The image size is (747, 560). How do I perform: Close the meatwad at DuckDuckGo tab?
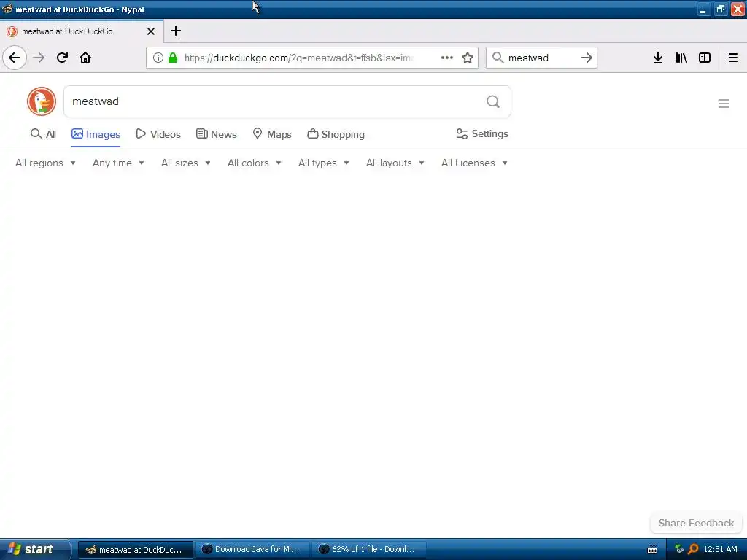[151, 31]
